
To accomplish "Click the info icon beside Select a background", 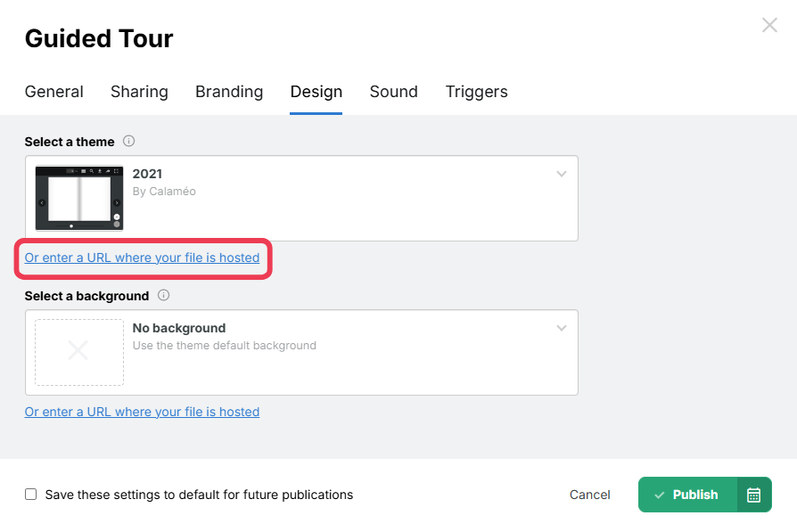I will point(163,295).
